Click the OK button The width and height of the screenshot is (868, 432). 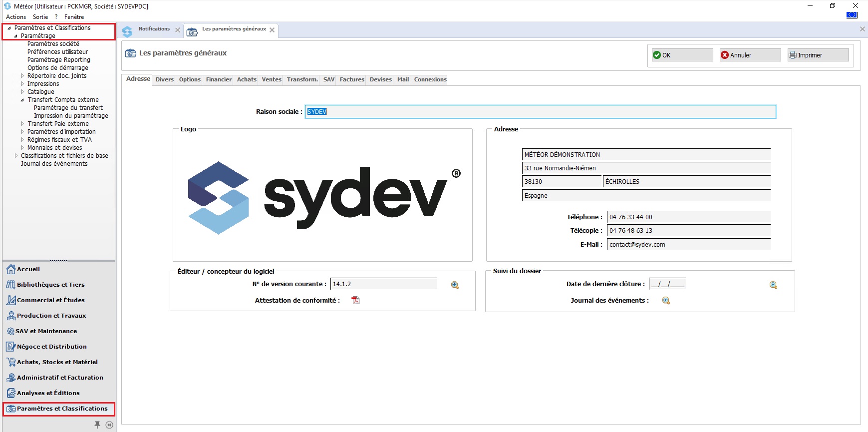(682, 55)
